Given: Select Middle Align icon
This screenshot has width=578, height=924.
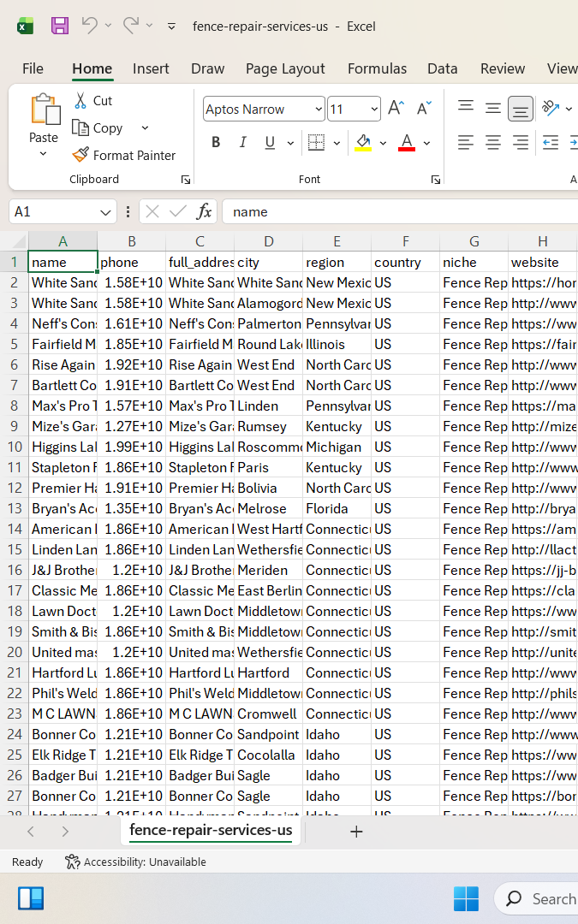Looking at the screenshot, I should click(493, 108).
